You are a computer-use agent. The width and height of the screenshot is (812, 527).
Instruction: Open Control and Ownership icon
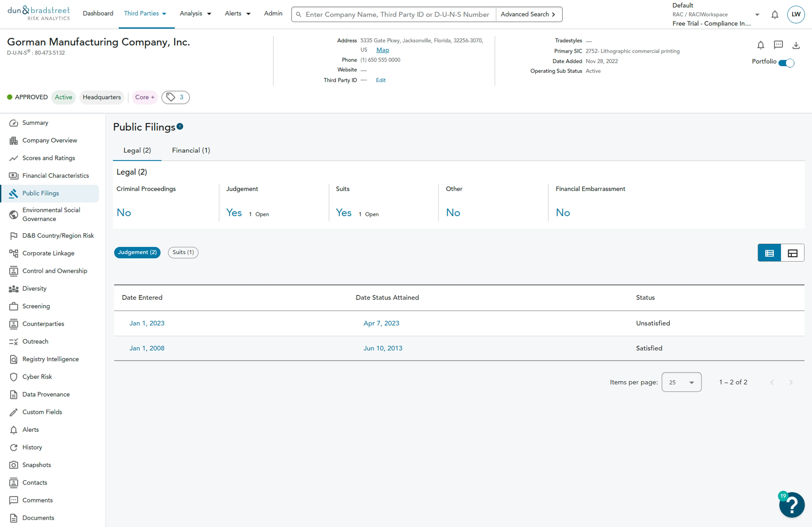pyautogui.click(x=13, y=271)
